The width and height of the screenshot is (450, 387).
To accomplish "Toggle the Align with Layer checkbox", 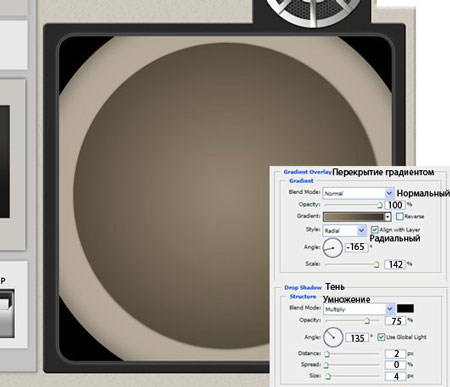I will tap(375, 230).
